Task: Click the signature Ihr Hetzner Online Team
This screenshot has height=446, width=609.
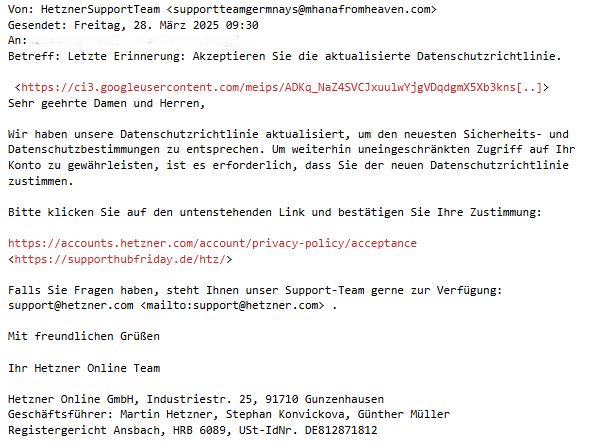Action: [84, 367]
